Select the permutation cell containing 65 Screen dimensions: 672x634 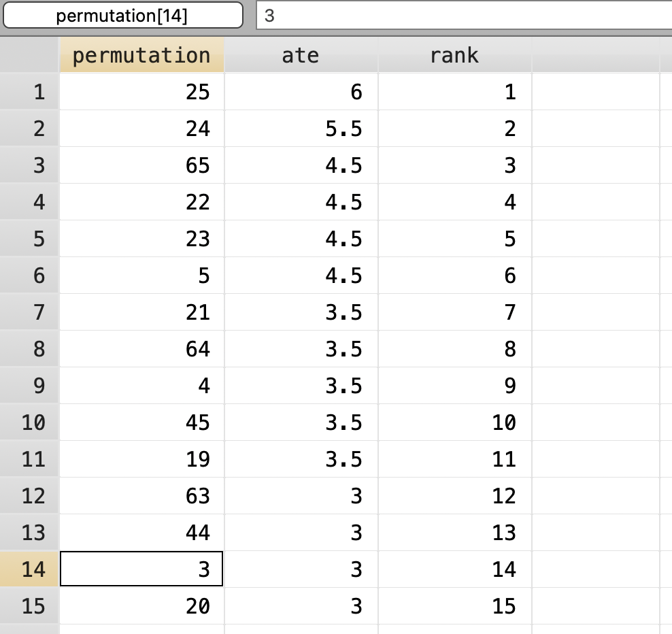tap(141, 165)
